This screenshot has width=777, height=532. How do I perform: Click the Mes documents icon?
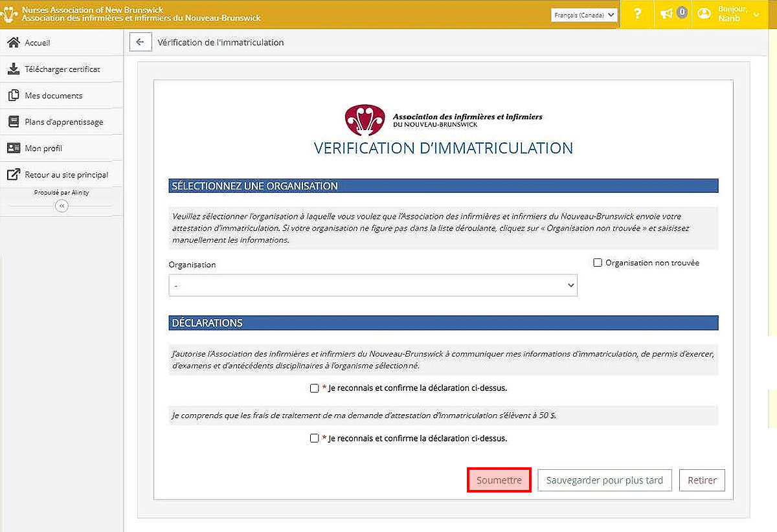click(13, 96)
